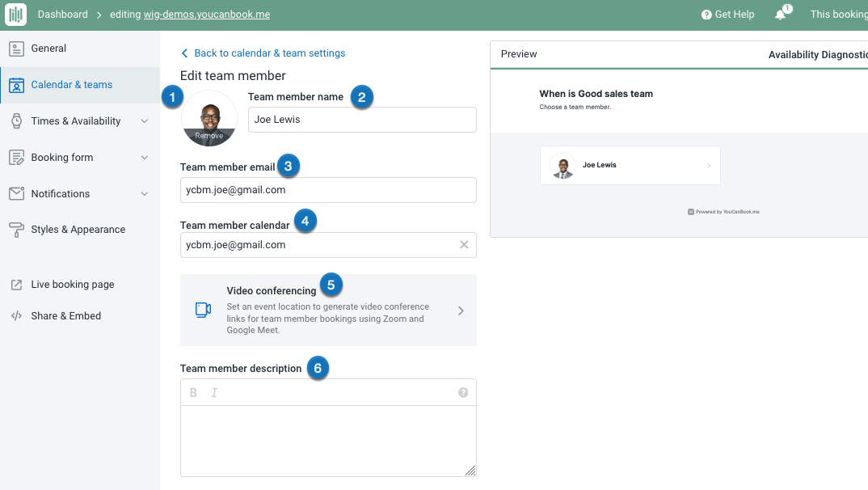Click the YouCanBook.me logo icon

pos(15,14)
